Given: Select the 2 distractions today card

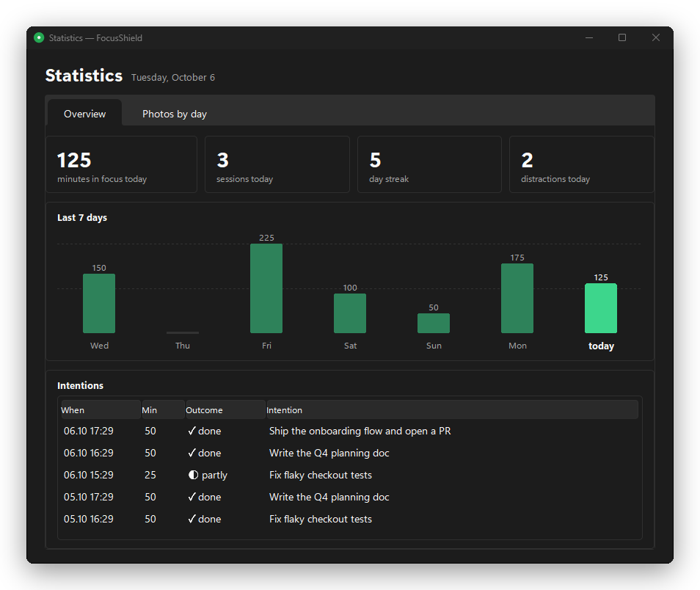Looking at the screenshot, I should [581, 164].
